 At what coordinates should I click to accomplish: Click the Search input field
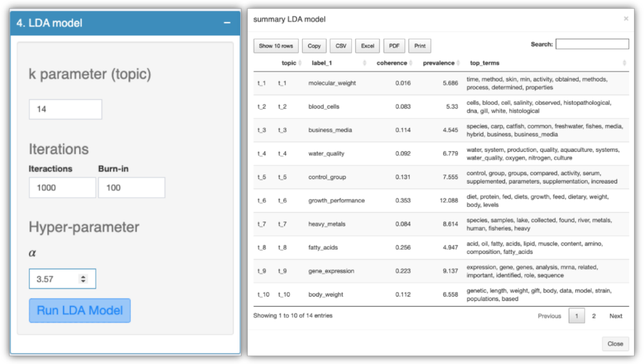(x=592, y=44)
